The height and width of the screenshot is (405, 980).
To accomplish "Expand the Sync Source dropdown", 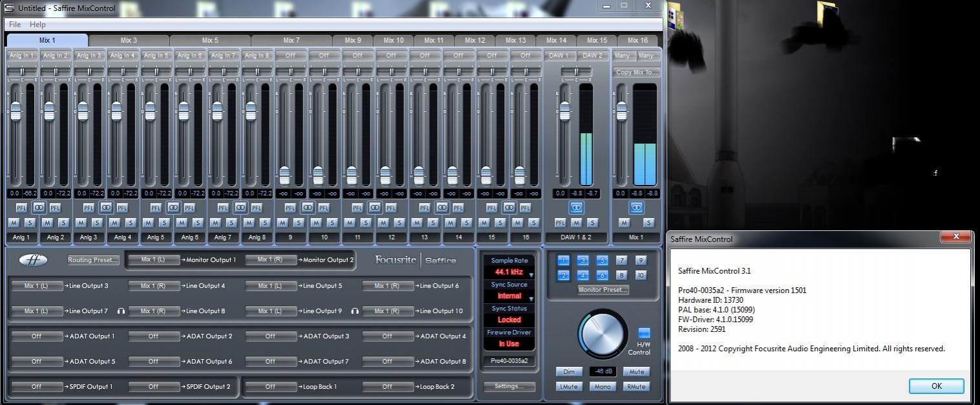I will [509, 296].
